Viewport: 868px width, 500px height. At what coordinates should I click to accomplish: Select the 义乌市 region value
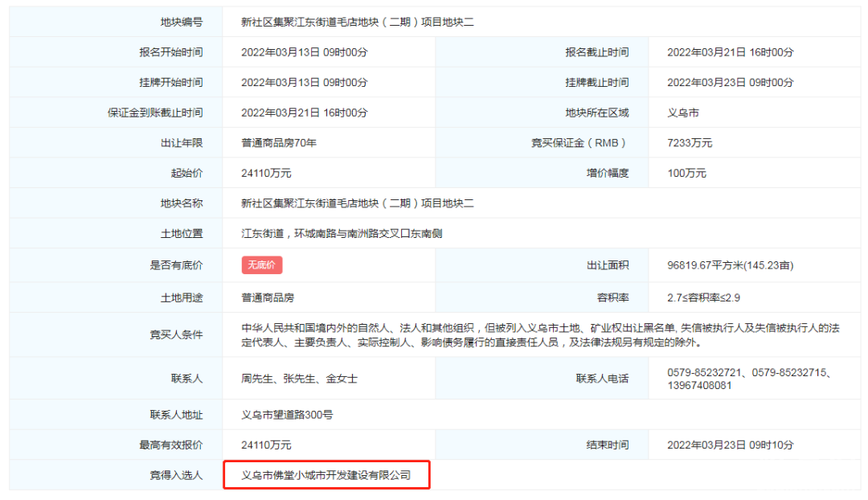683,113
